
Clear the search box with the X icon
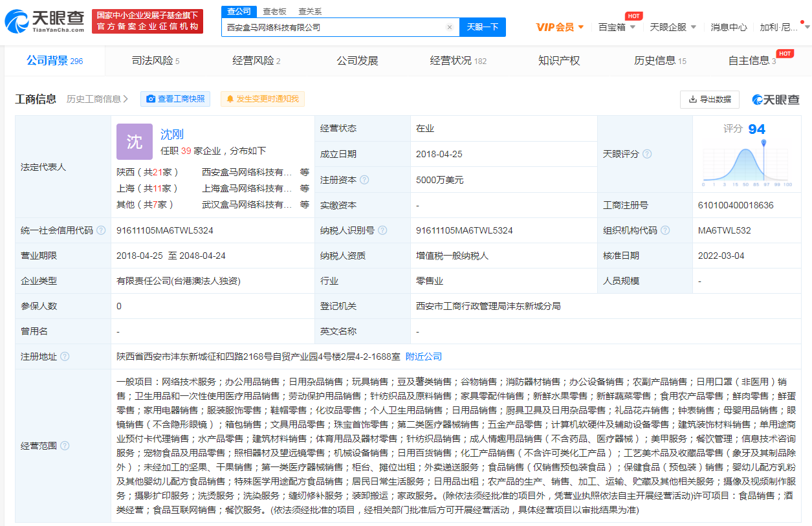pos(450,27)
